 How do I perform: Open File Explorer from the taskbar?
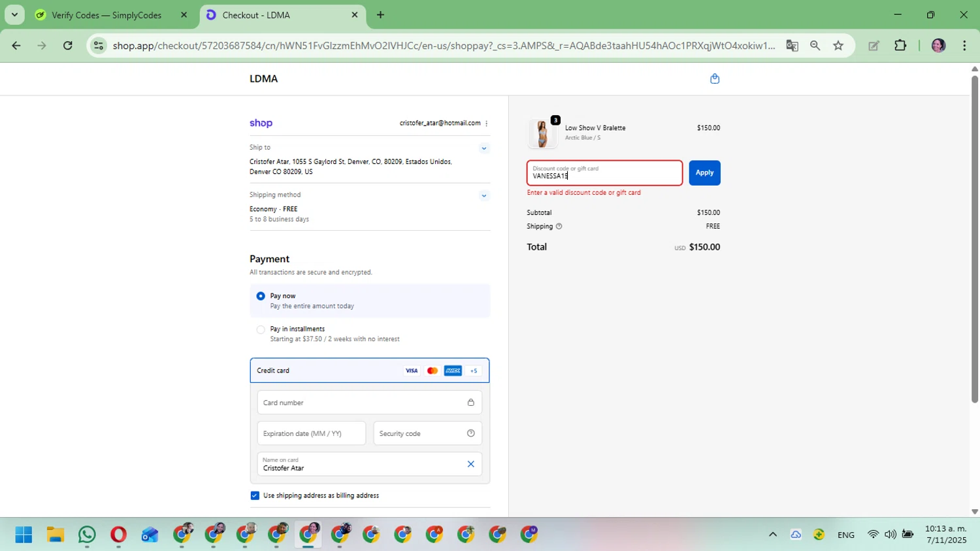[56, 535]
